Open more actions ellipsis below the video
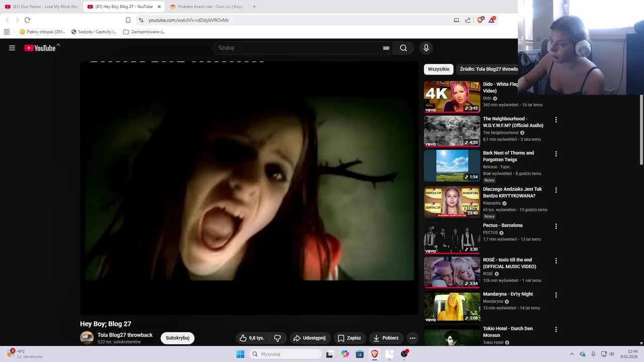 coord(412,338)
